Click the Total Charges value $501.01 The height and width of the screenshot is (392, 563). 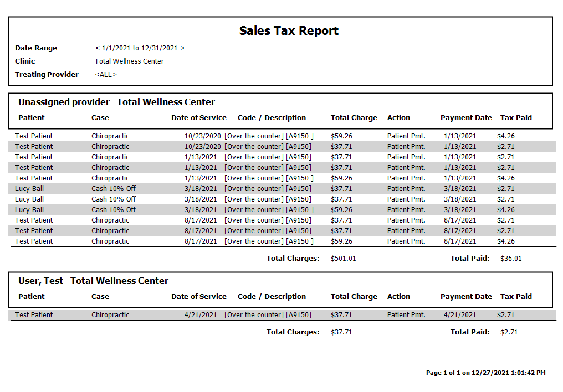tap(343, 259)
